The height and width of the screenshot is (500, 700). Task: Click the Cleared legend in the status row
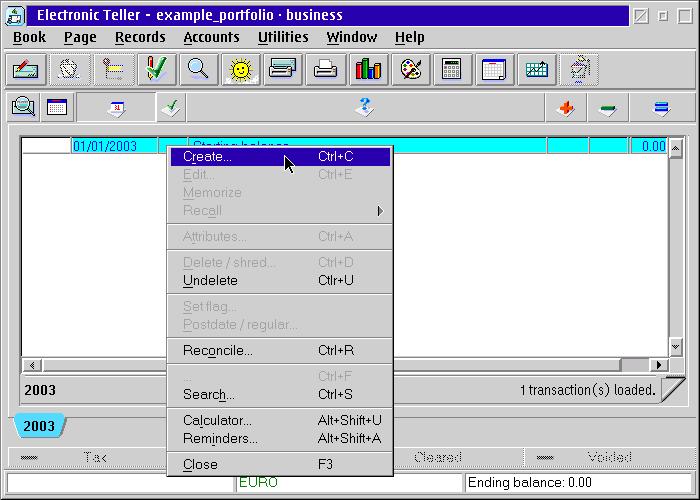click(x=438, y=457)
